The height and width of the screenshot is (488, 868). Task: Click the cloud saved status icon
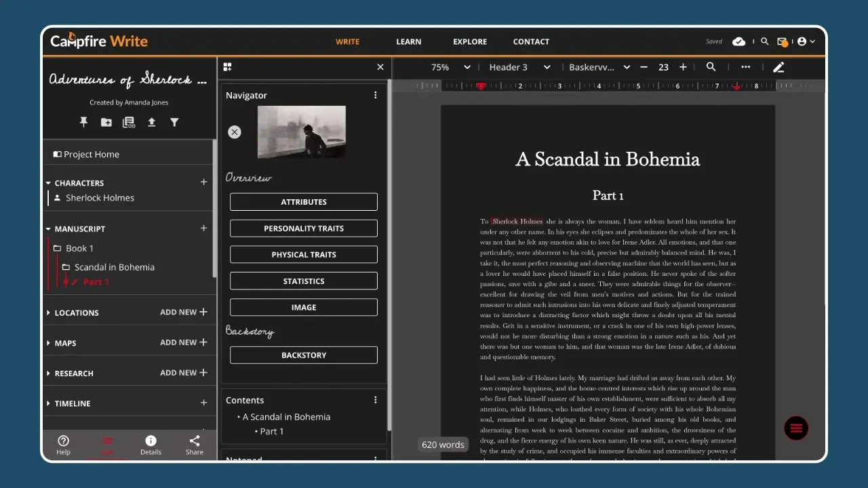tap(739, 41)
